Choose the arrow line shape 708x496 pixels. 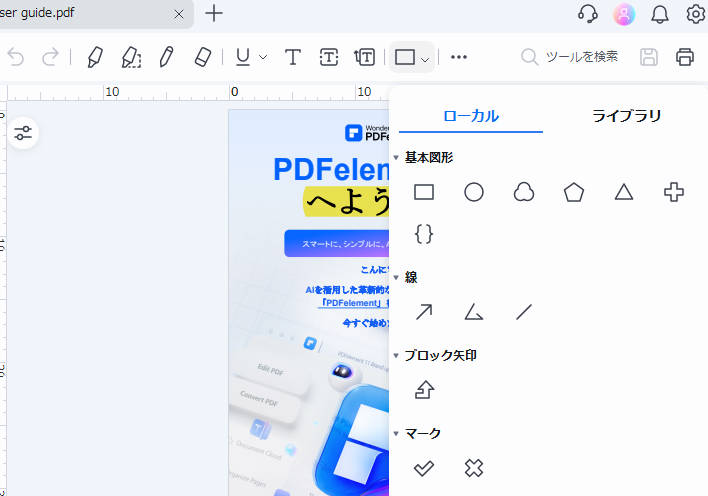(x=424, y=312)
